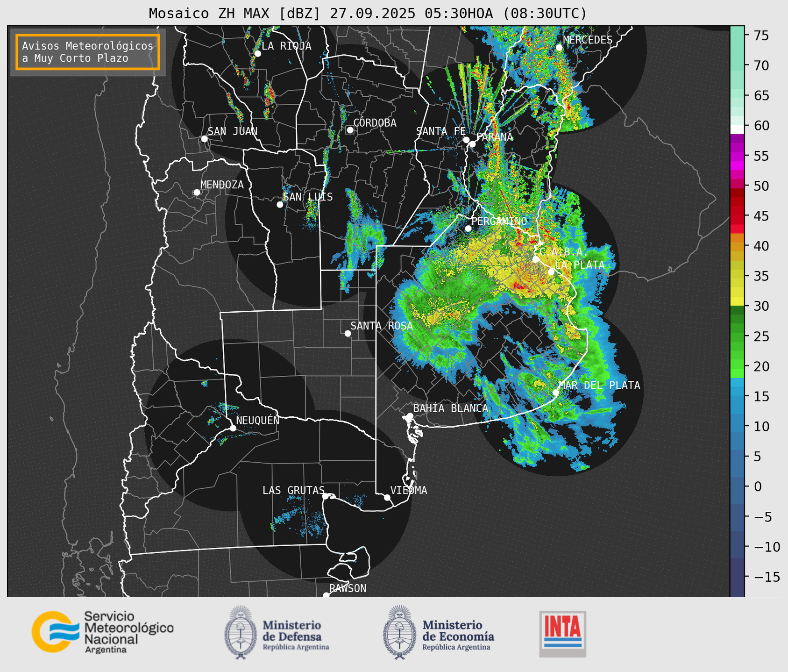This screenshot has height=672, width=788.
Task: Select the Mar del Plata city marker dot
Action: pyautogui.click(x=556, y=393)
